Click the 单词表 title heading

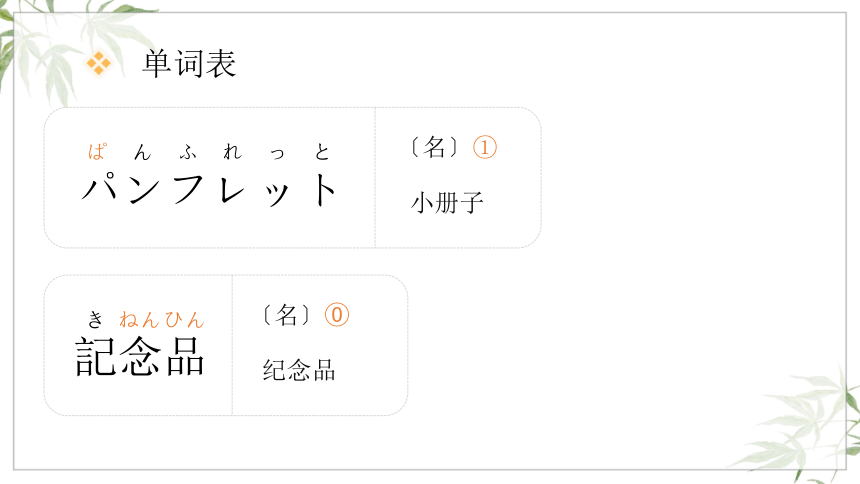point(189,64)
